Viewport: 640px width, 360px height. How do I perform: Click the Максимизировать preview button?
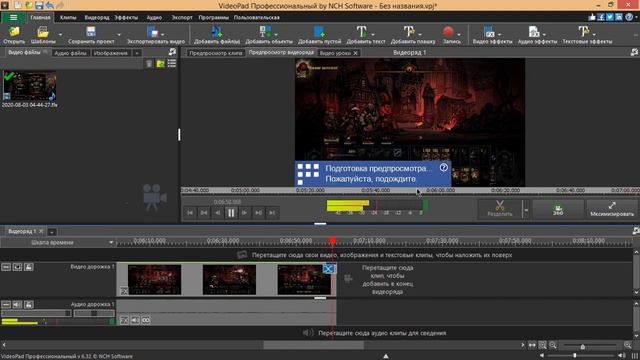(x=611, y=209)
